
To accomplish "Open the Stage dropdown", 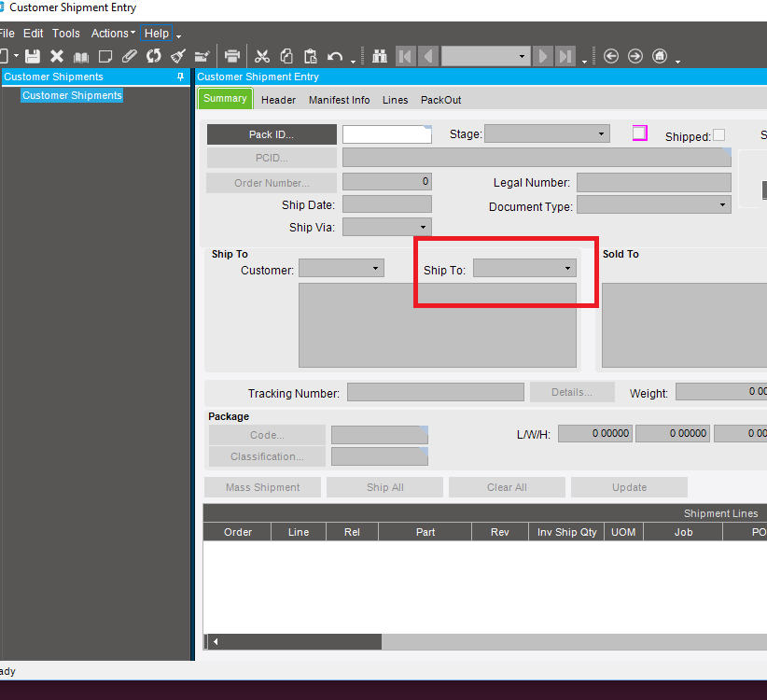I will 547,133.
